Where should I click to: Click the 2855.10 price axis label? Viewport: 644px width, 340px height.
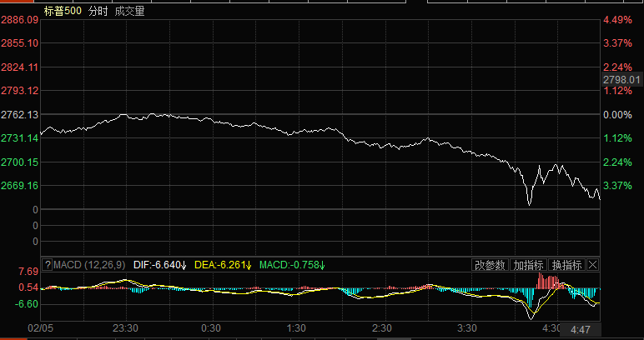pos(20,43)
